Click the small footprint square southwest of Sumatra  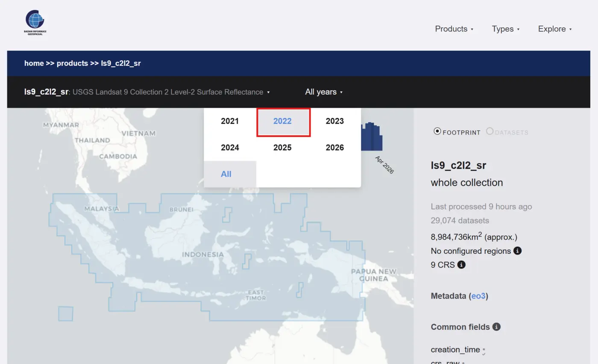coord(65,314)
